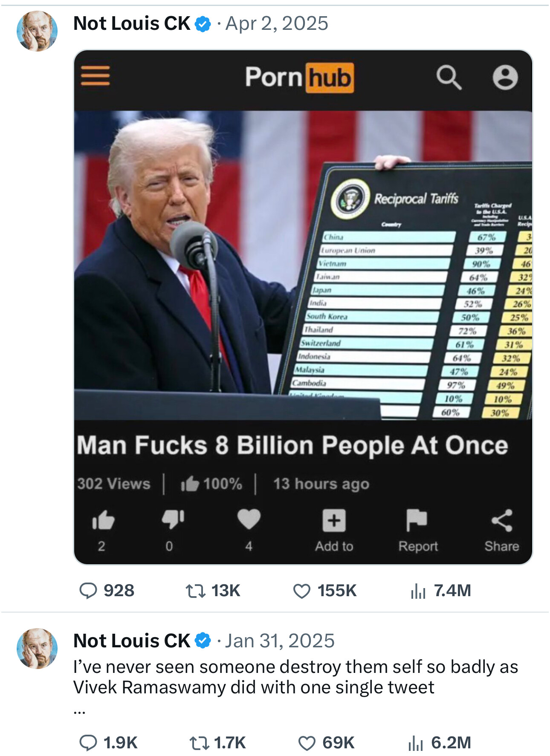The height and width of the screenshot is (756, 550).
Task: Open the top tweet's profile avatar
Action: (x=37, y=31)
